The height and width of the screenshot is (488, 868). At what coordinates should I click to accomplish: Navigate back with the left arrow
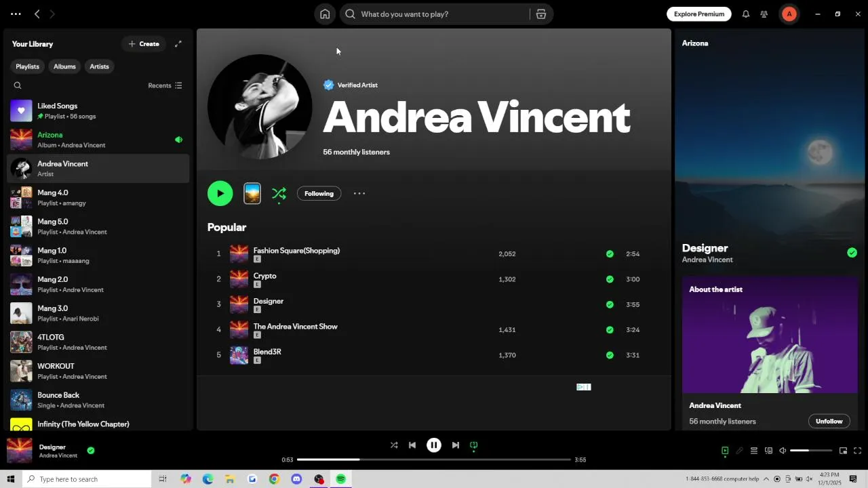coord(37,14)
